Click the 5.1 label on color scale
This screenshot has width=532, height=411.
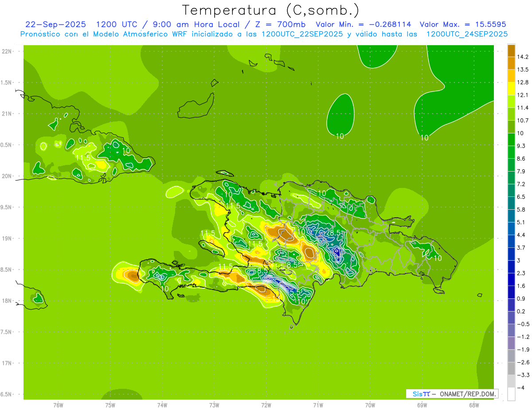tap(521, 222)
